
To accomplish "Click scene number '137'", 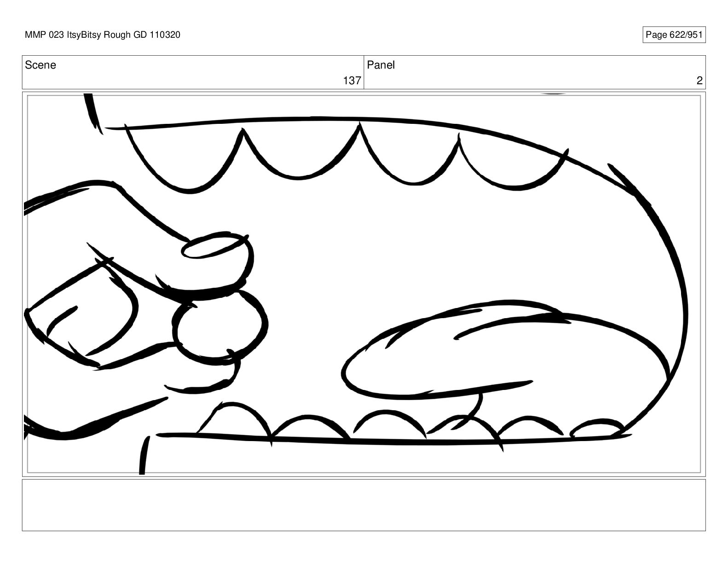I will tap(352, 81).
